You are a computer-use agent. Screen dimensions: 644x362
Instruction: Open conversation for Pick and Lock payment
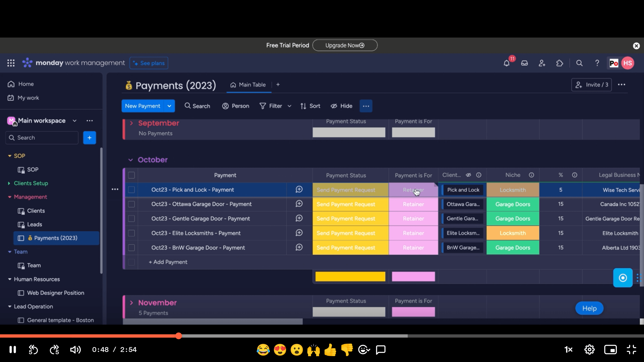pos(299,189)
